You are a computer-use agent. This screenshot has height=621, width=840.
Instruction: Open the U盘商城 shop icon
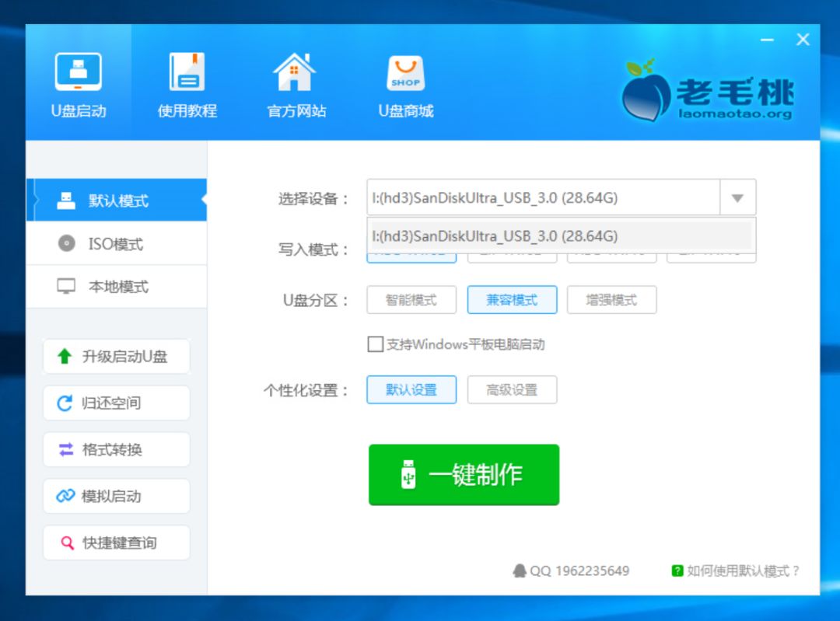coord(404,82)
